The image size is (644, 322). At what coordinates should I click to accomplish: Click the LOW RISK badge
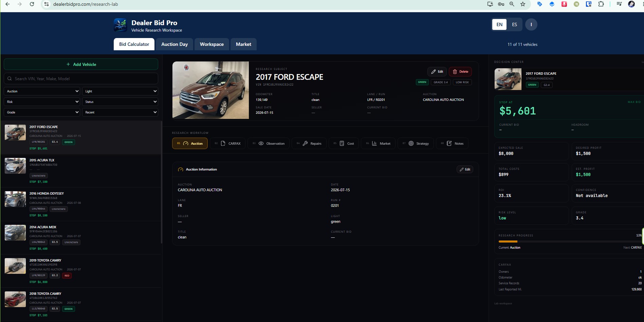(x=462, y=82)
